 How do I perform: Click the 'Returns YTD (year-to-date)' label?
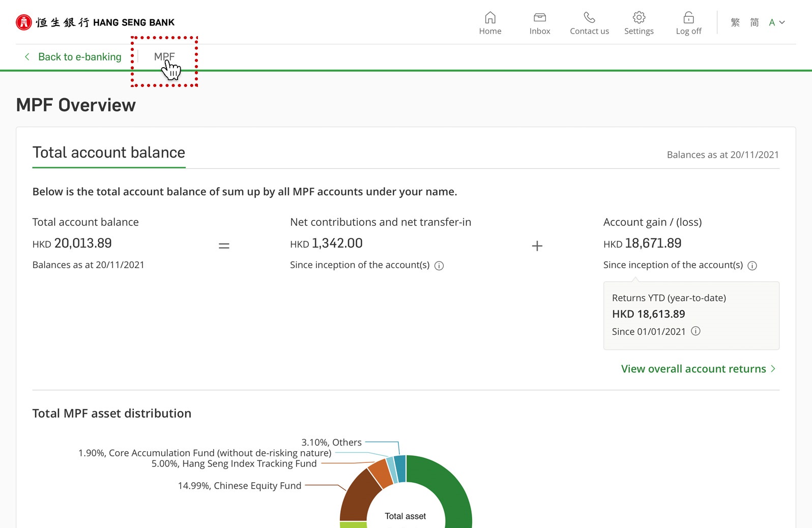pos(669,298)
